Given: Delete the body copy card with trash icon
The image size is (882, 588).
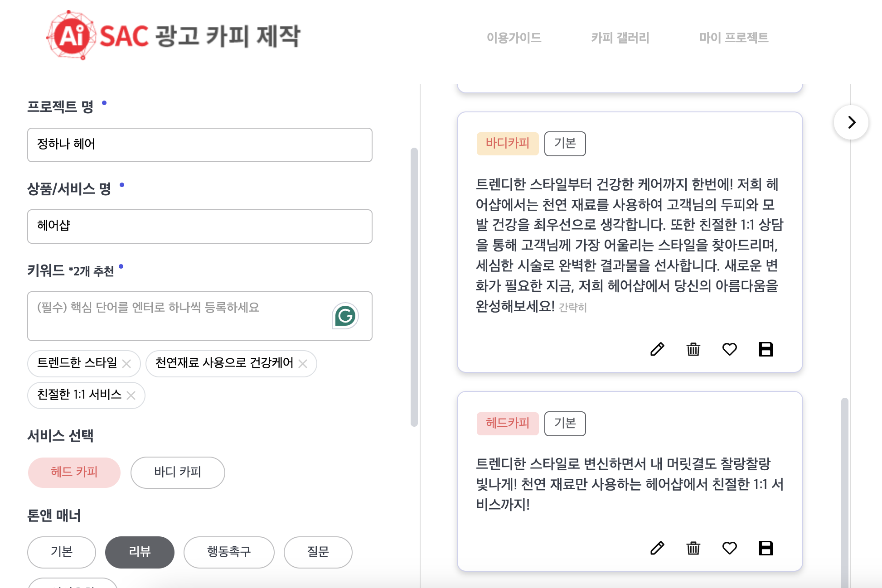Looking at the screenshot, I should point(693,349).
